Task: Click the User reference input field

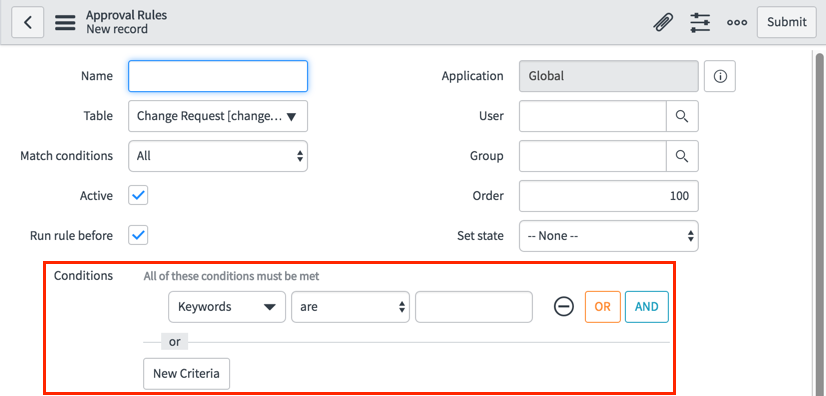Action: [x=593, y=116]
